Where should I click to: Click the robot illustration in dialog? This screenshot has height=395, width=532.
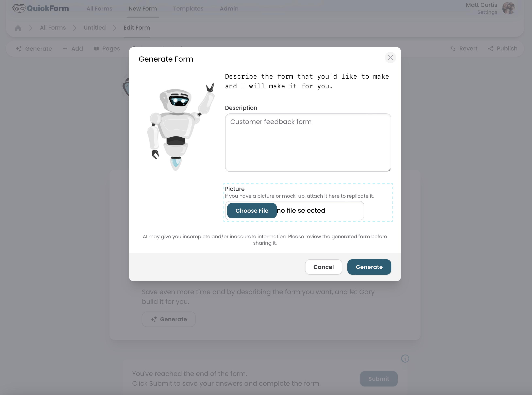point(181,127)
